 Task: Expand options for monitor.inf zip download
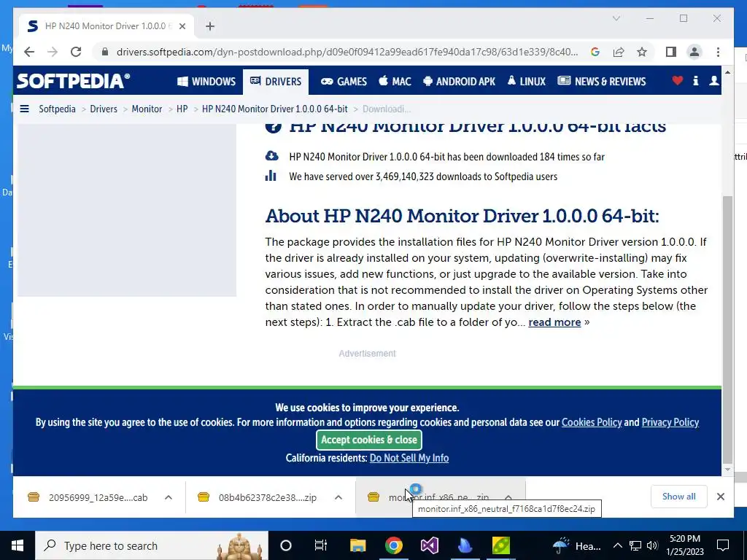point(508,497)
